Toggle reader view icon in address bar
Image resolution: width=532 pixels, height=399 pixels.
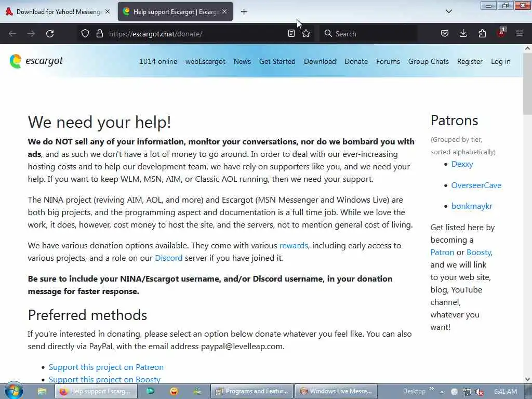(x=291, y=34)
